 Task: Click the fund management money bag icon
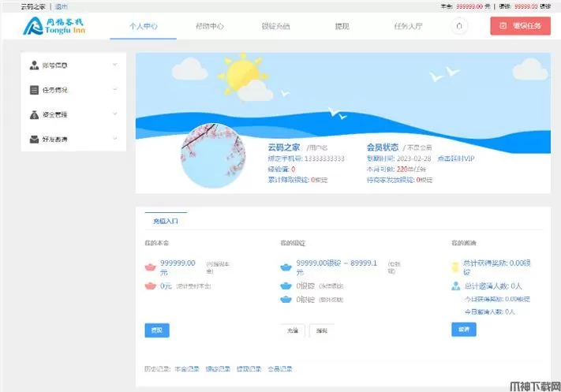click(x=34, y=114)
